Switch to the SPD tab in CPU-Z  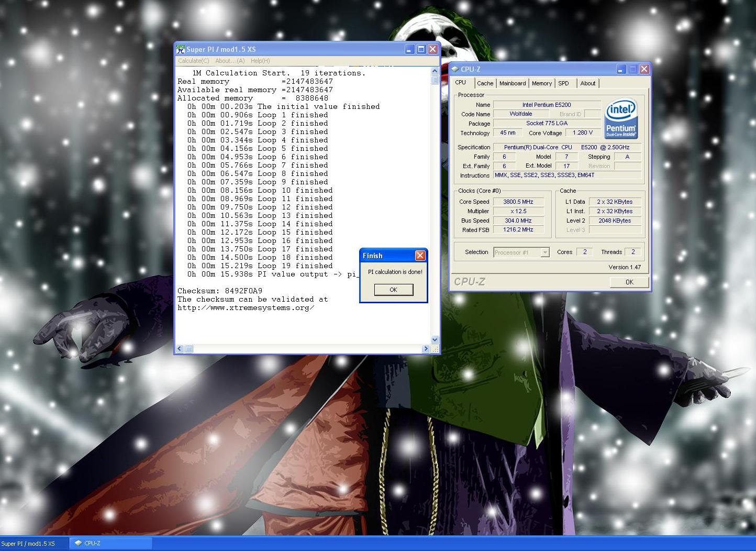564,83
